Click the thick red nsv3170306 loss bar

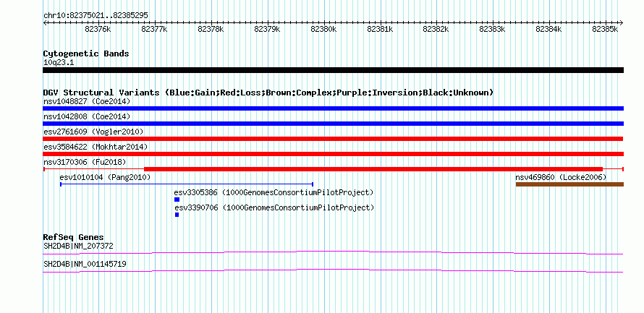(373, 169)
